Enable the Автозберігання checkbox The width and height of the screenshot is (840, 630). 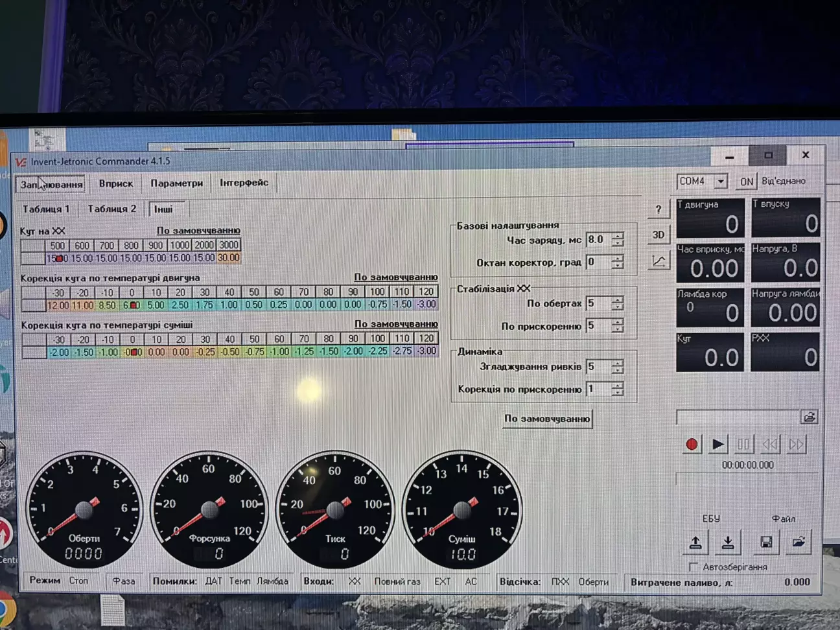tap(694, 567)
